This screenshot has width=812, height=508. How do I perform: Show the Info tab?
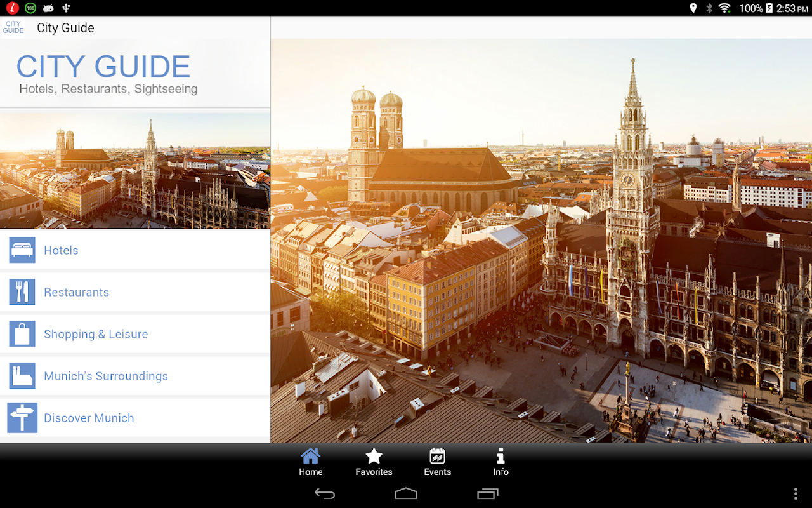pos(501,462)
